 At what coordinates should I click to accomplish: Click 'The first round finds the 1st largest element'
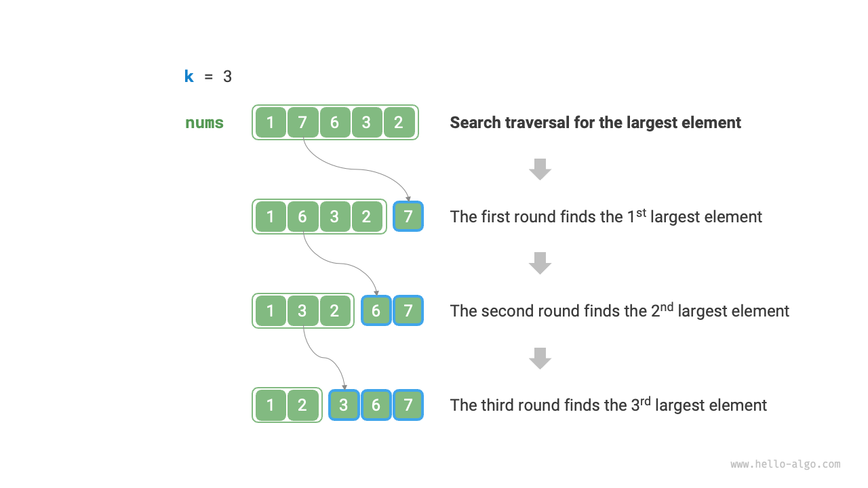click(606, 217)
